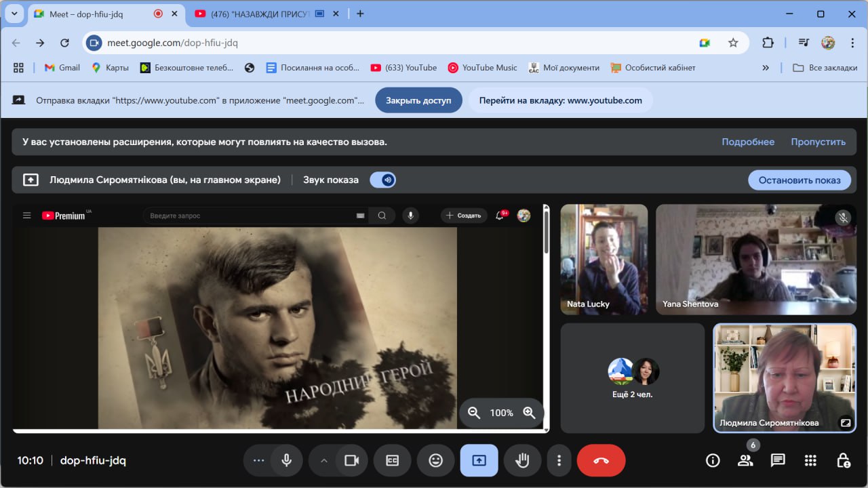Viewport: 868px width, 488px height.
Task: Open the emoji reactions panel
Action: pyautogui.click(x=435, y=461)
